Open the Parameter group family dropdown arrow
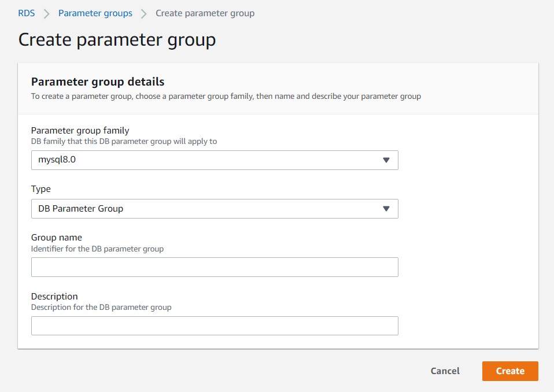554x392 pixels. [387, 160]
